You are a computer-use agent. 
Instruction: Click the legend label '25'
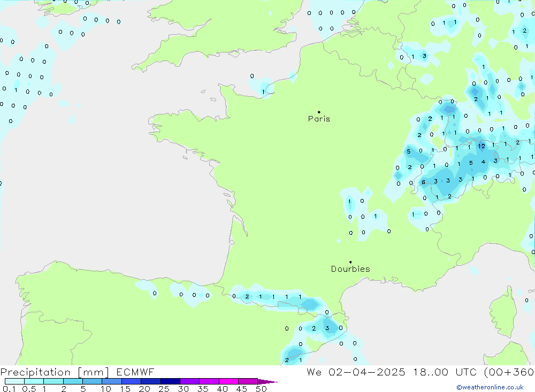point(164,389)
